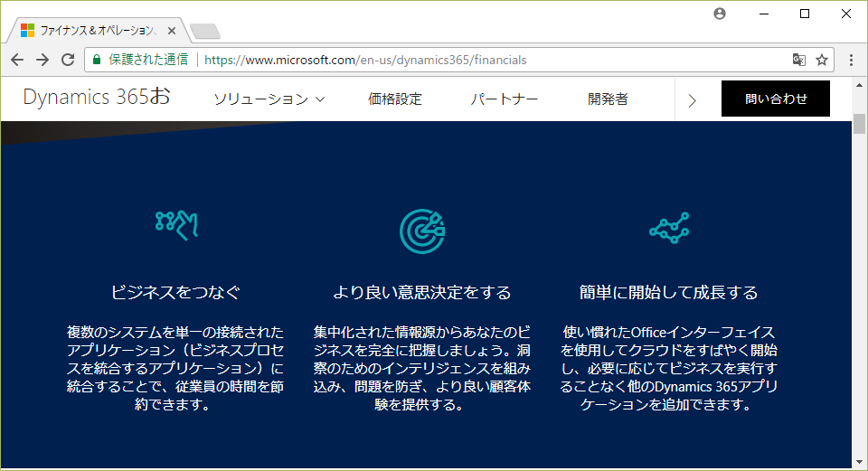Click the browser forward arrow
This screenshot has width=868, height=471.
click(42, 60)
